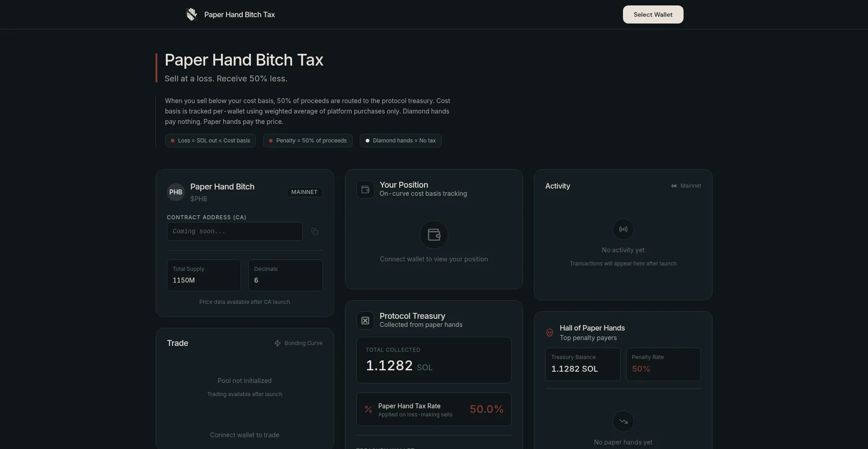Click the Diamond hands = No tax chip
This screenshot has width=868, height=449.
401,141
